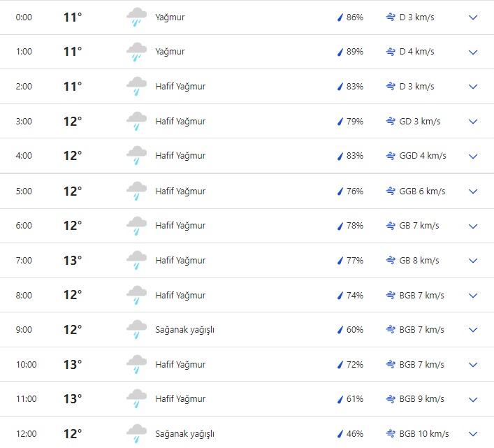Click the 13° temperature at 10:00
This screenshot has height=448, width=494.
73,365
